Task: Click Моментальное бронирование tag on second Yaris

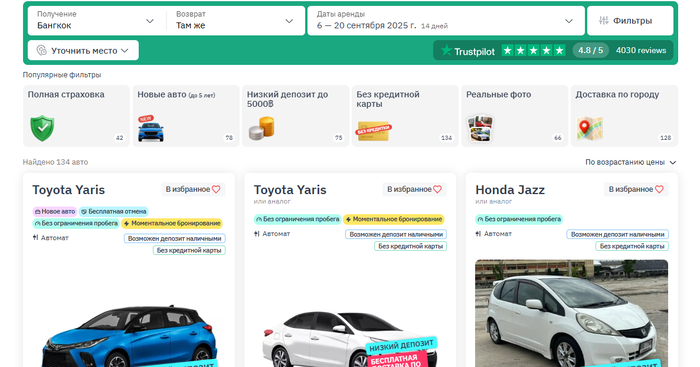Action: point(393,219)
